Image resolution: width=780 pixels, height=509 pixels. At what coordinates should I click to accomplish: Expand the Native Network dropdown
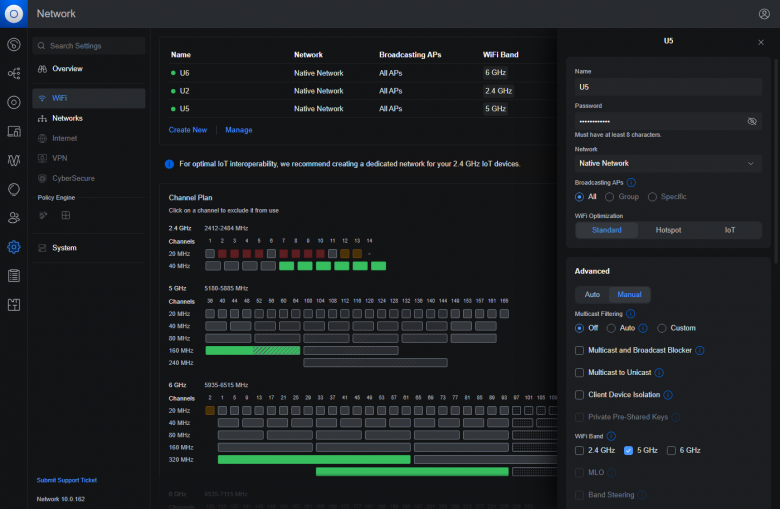(668, 163)
